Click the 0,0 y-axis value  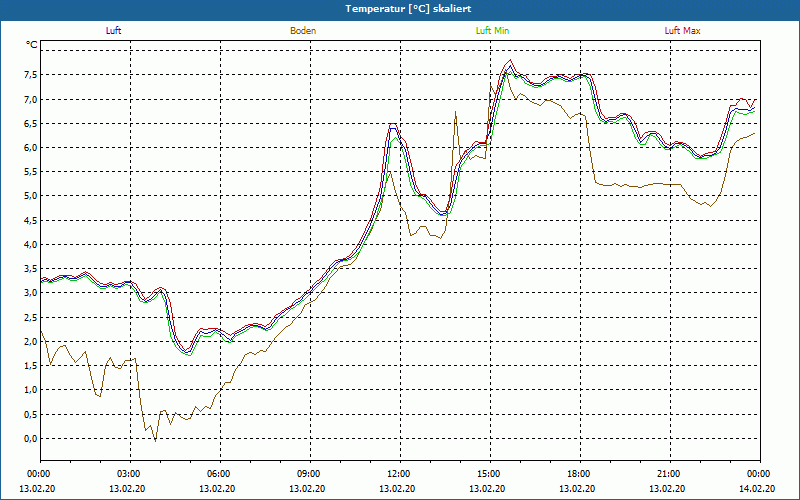(31, 439)
